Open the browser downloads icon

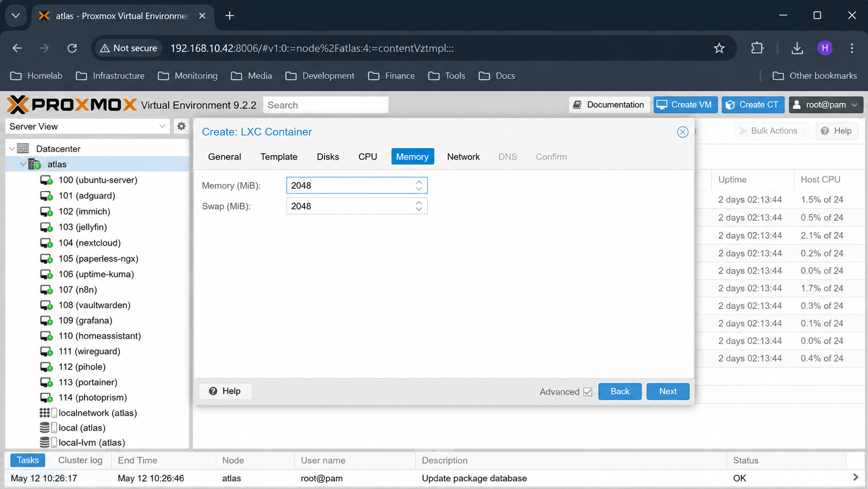(x=797, y=48)
